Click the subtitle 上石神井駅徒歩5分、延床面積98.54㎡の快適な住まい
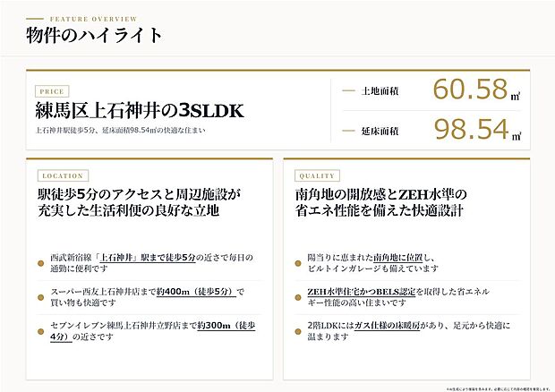This screenshot has width=555, height=392. coord(120,130)
